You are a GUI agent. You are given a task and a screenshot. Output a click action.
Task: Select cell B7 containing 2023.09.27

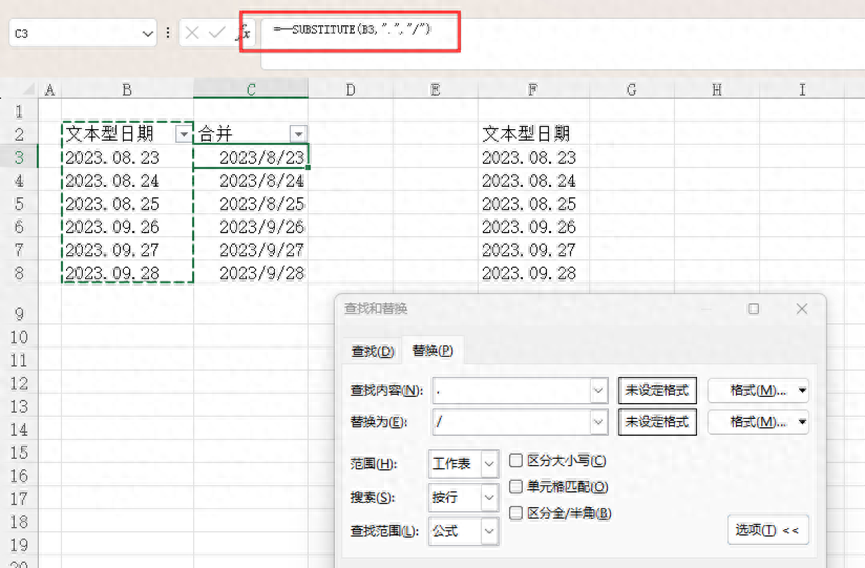[127, 250]
